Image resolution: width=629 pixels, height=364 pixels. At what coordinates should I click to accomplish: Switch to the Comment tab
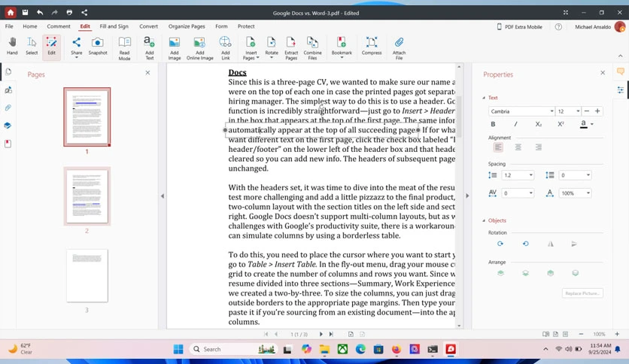click(59, 26)
